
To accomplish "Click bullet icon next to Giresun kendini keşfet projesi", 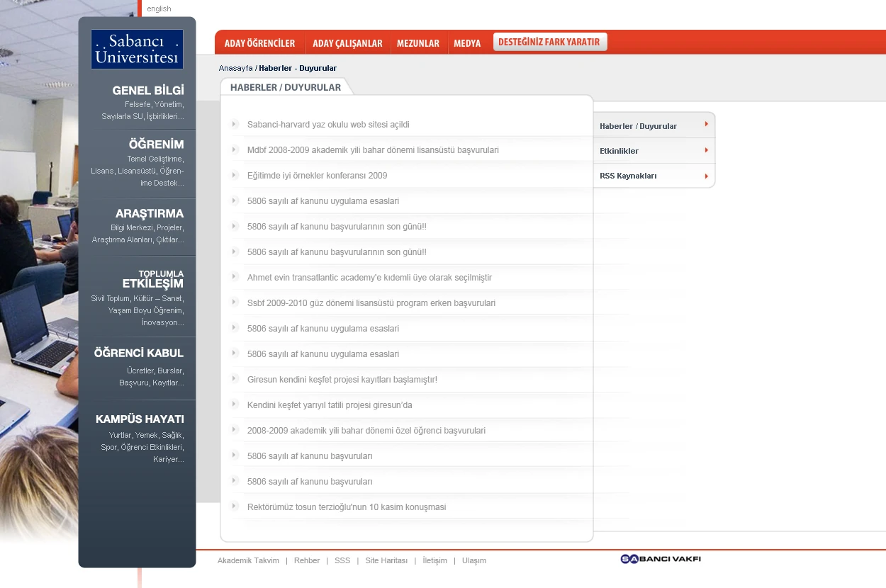I will tap(235, 379).
